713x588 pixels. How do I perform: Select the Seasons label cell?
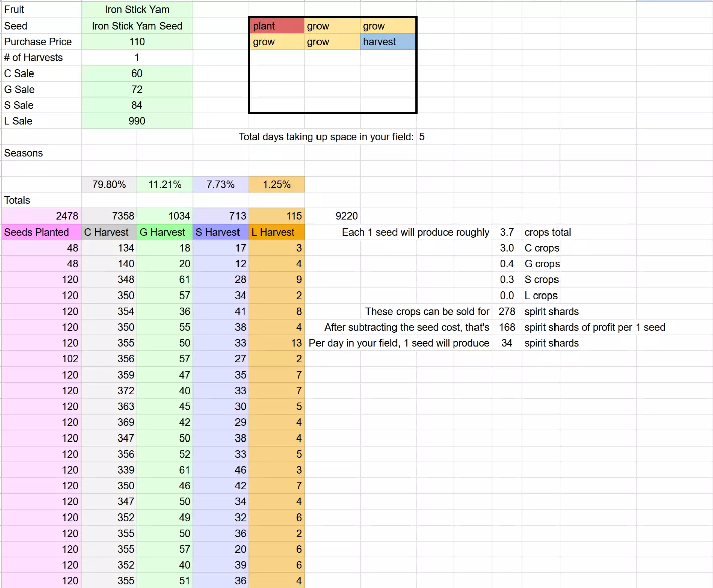click(41, 153)
